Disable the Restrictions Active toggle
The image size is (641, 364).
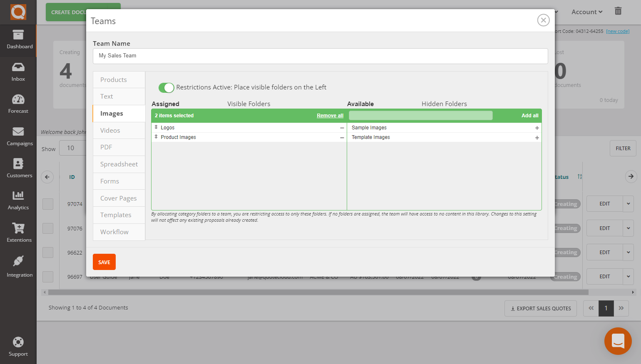[166, 88]
